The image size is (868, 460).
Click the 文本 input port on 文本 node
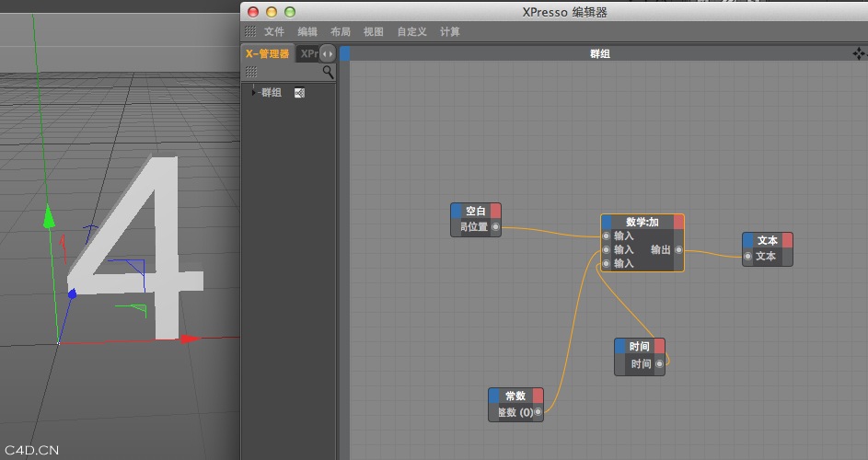point(747,257)
